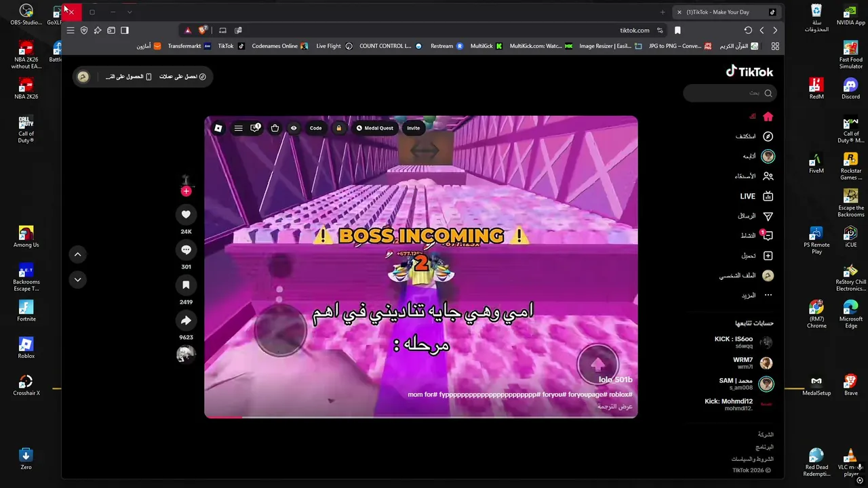Share the video with 9623 shares
The image size is (868, 488).
pyautogui.click(x=186, y=321)
